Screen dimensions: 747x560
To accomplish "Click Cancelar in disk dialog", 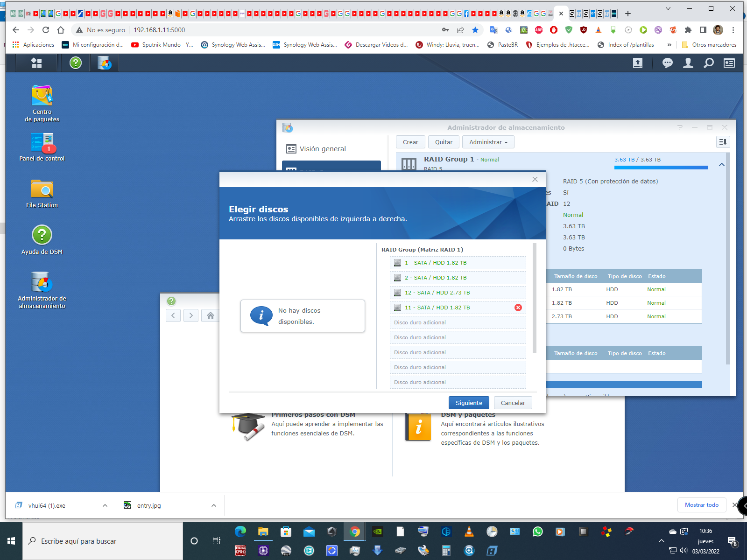I will [513, 403].
